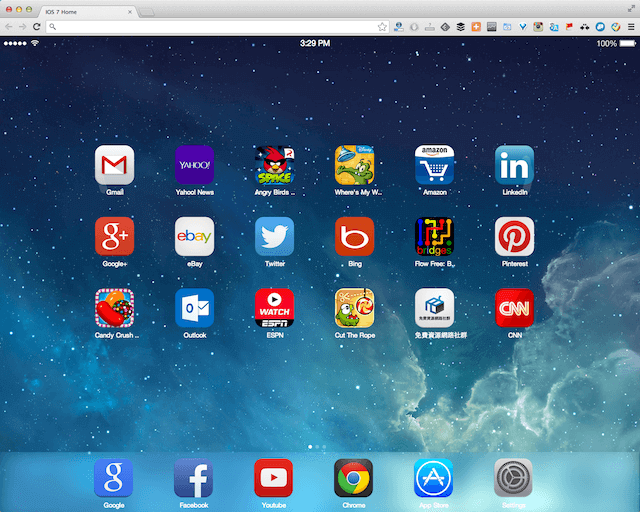Launch the Yahoo! News app
This screenshot has width=640, height=512.
tap(194, 165)
